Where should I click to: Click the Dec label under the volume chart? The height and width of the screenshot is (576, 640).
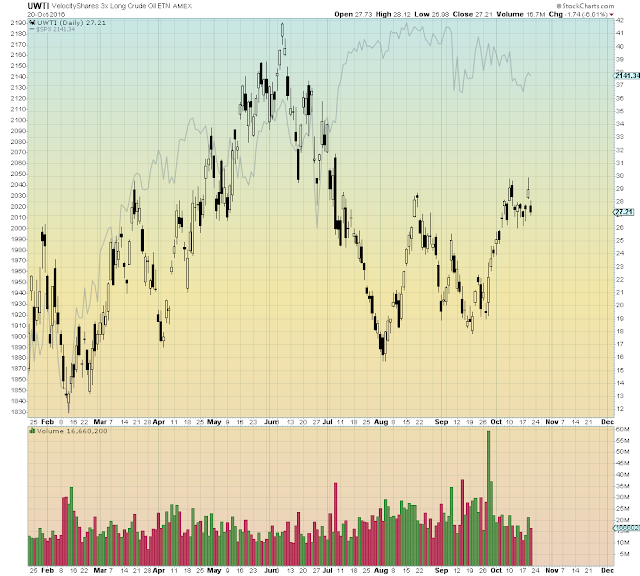[x=607, y=570]
